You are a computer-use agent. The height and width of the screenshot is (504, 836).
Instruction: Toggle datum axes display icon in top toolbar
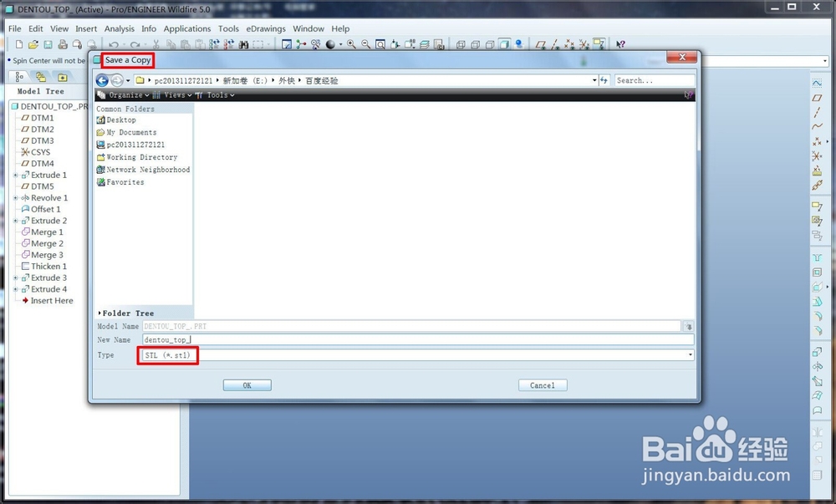pos(555,44)
